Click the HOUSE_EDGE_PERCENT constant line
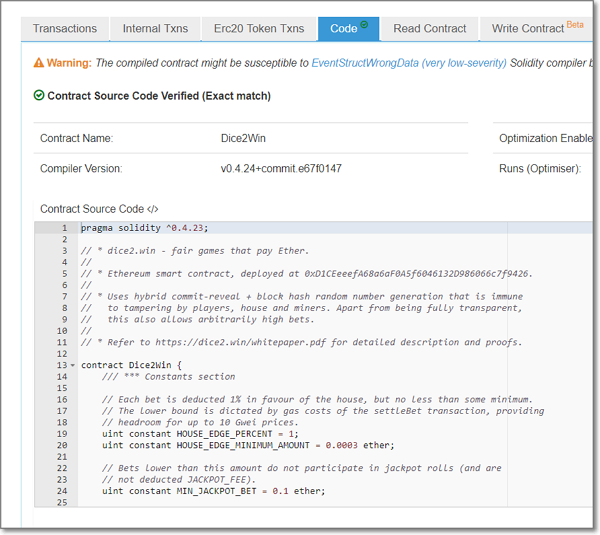 click(201, 434)
